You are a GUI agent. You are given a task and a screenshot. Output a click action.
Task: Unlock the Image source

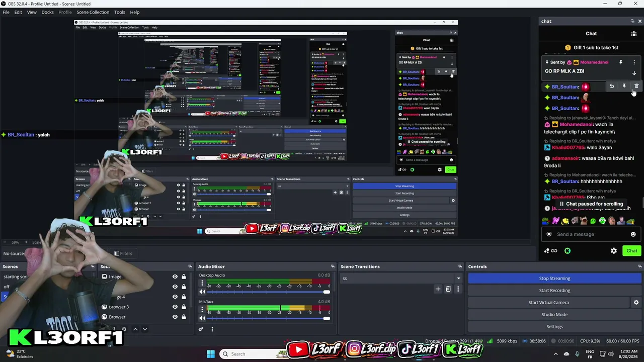(x=184, y=277)
